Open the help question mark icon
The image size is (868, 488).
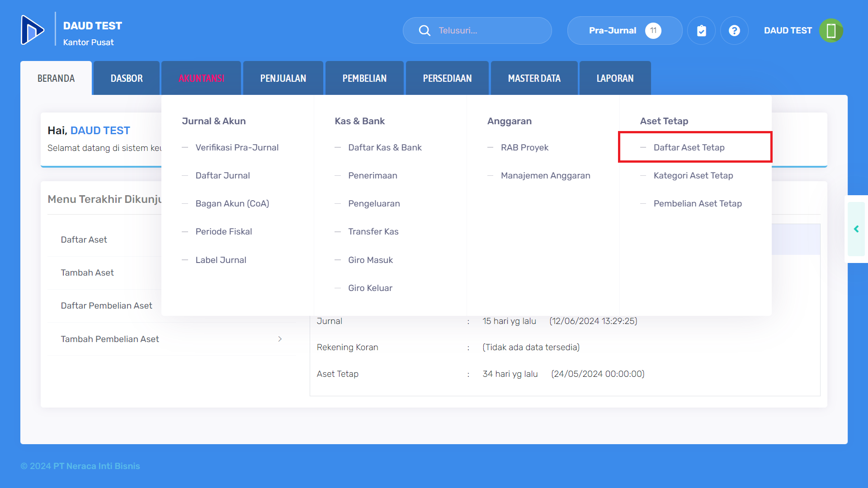734,30
